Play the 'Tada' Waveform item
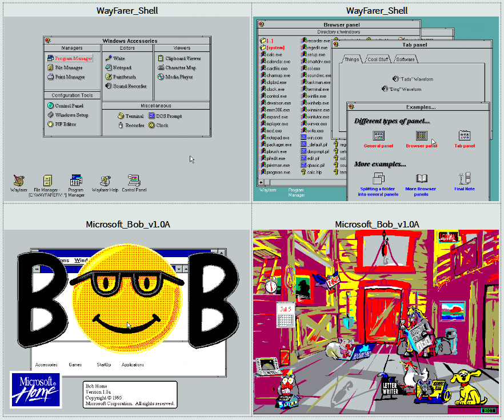This screenshot has width=504, height=420. coord(413,79)
